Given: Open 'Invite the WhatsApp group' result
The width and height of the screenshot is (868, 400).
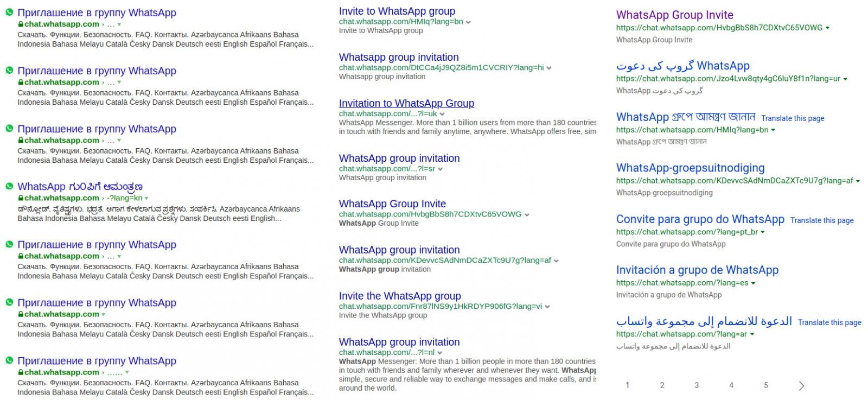Looking at the screenshot, I should pos(400,296).
